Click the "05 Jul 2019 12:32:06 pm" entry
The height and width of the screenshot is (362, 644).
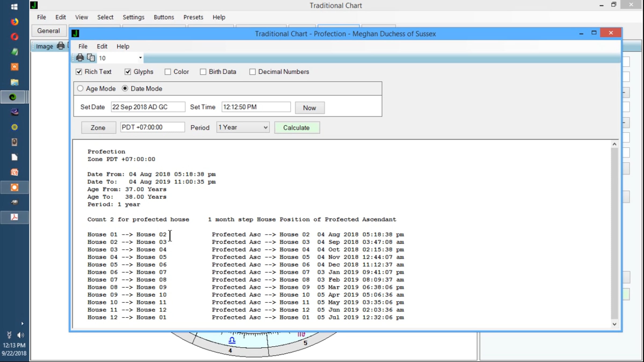pyautogui.click(x=361, y=317)
